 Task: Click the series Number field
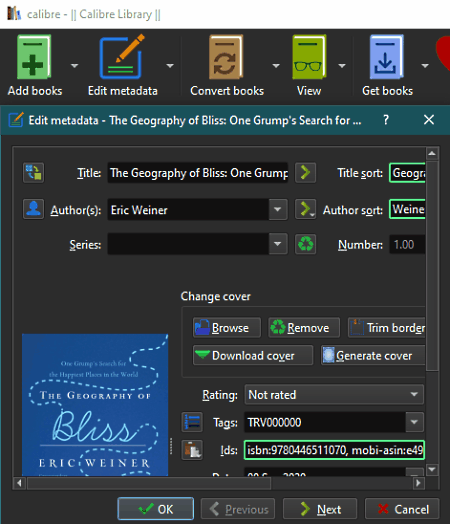[407, 245]
